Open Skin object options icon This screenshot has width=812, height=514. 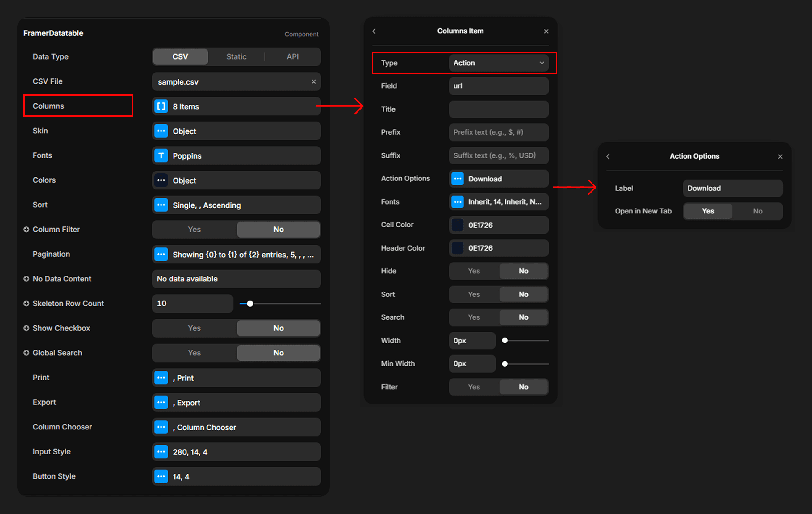(161, 131)
